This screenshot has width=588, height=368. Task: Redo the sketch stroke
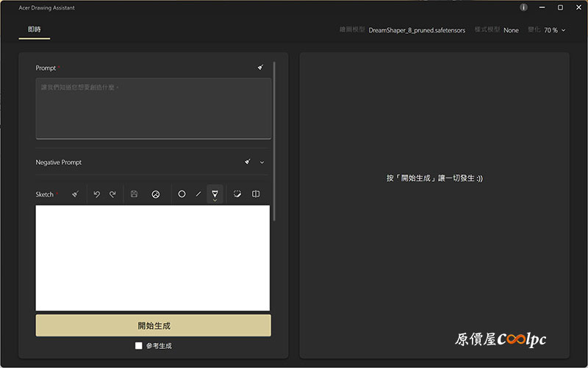click(112, 194)
